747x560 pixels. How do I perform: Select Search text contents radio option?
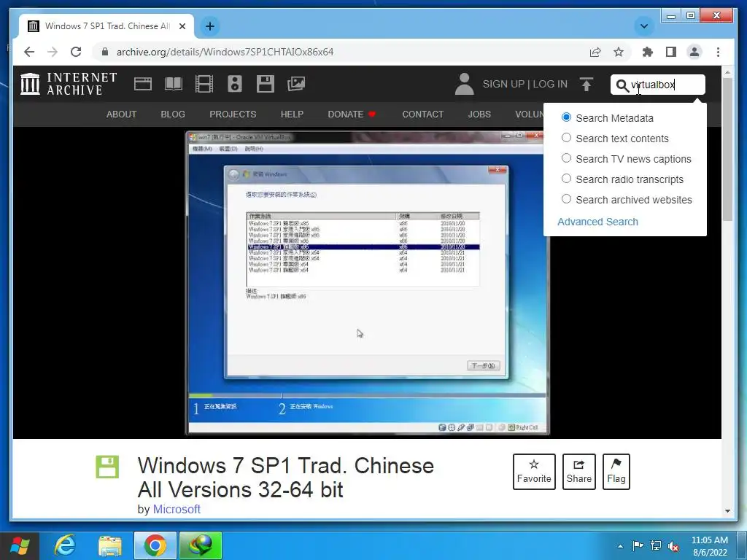tap(566, 138)
